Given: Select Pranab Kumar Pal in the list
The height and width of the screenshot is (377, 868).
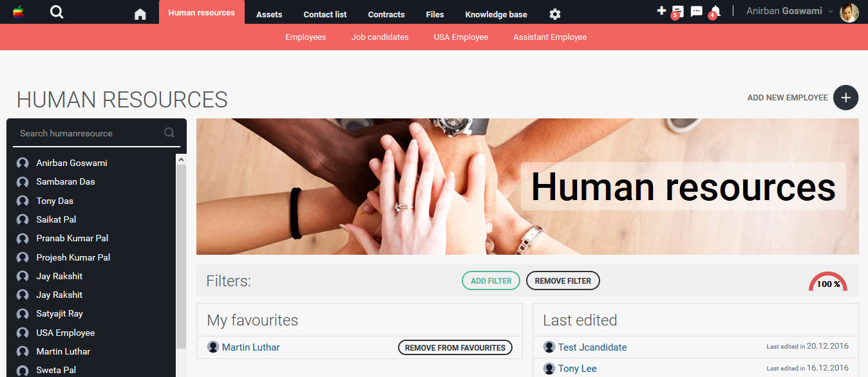Looking at the screenshot, I should 72,239.
